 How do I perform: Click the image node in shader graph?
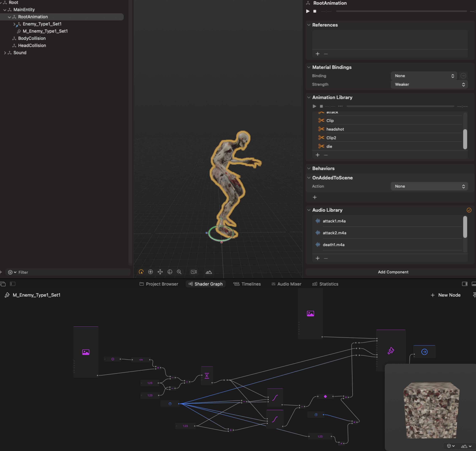tap(86, 352)
